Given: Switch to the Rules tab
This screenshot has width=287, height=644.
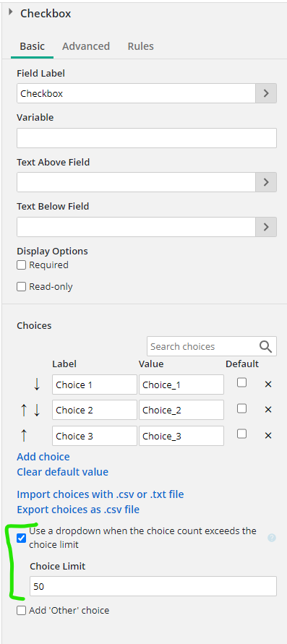Looking at the screenshot, I should (x=141, y=46).
